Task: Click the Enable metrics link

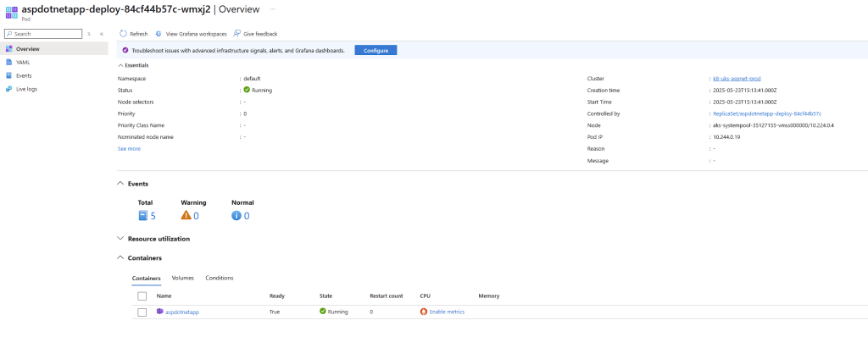Action: [x=448, y=312]
